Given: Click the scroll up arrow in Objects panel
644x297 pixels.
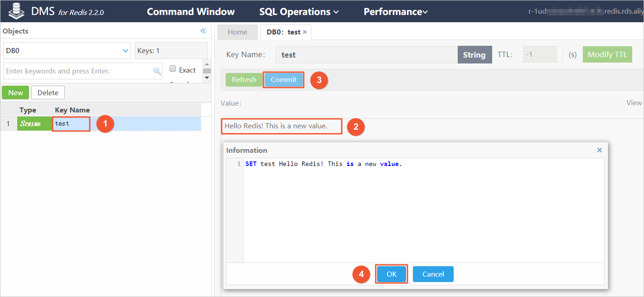Looking at the screenshot, I should point(207,64).
